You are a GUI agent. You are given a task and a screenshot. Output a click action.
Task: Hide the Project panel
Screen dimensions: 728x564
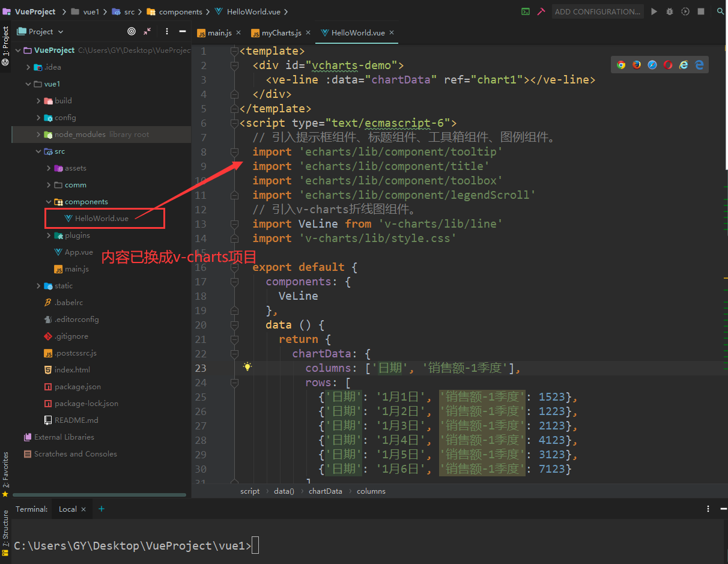pyautogui.click(x=183, y=31)
